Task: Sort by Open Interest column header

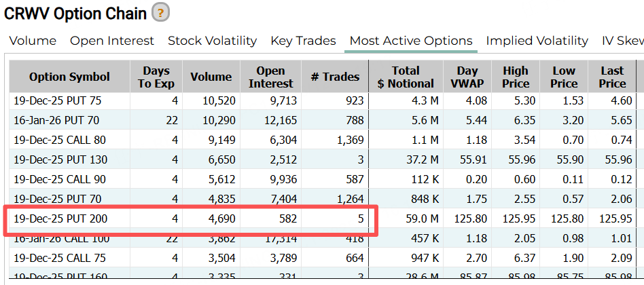Action: coord(270,77)
